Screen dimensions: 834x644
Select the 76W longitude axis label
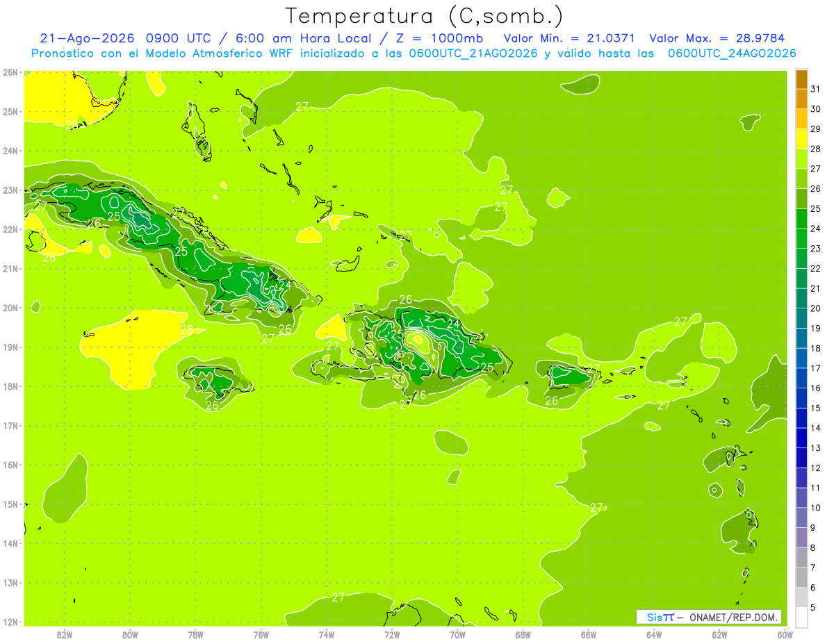pos(261,634)
